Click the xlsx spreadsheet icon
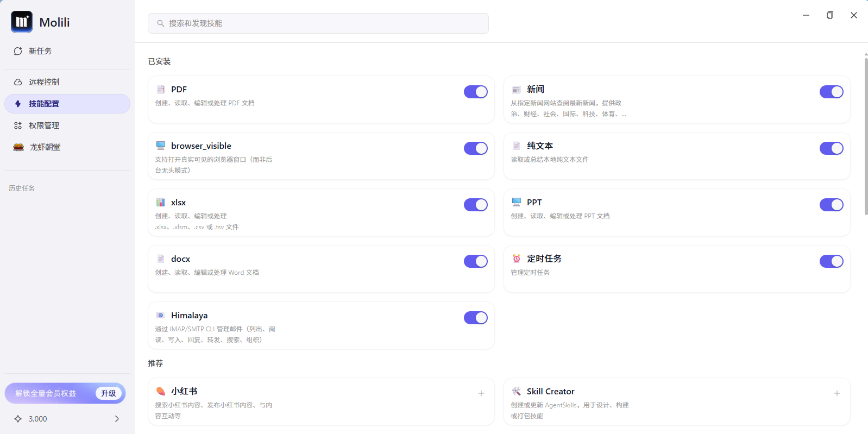Image resolution: width=868 pixels, height=434 pixels. coord(161,202)
